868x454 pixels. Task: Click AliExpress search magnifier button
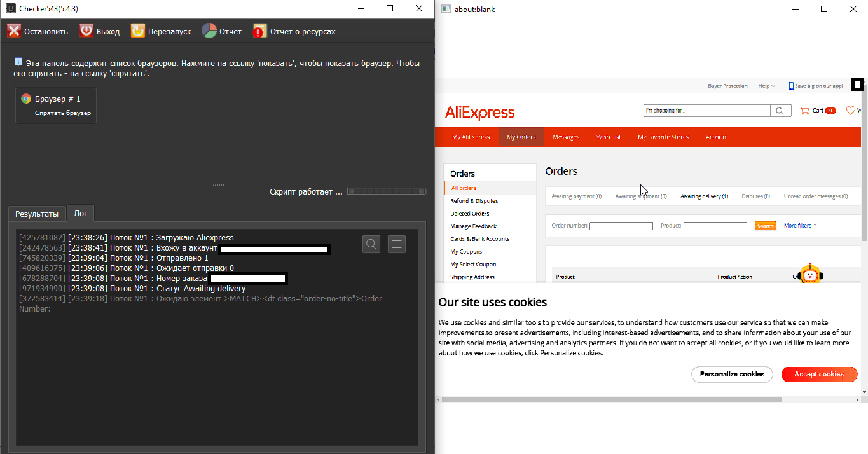tap(781, 111)
